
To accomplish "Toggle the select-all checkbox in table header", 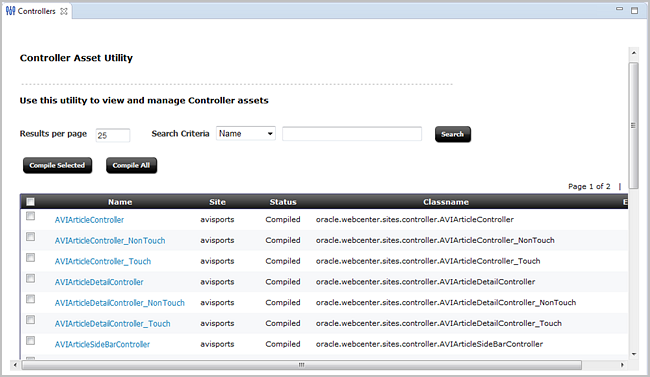I will 30,202.
